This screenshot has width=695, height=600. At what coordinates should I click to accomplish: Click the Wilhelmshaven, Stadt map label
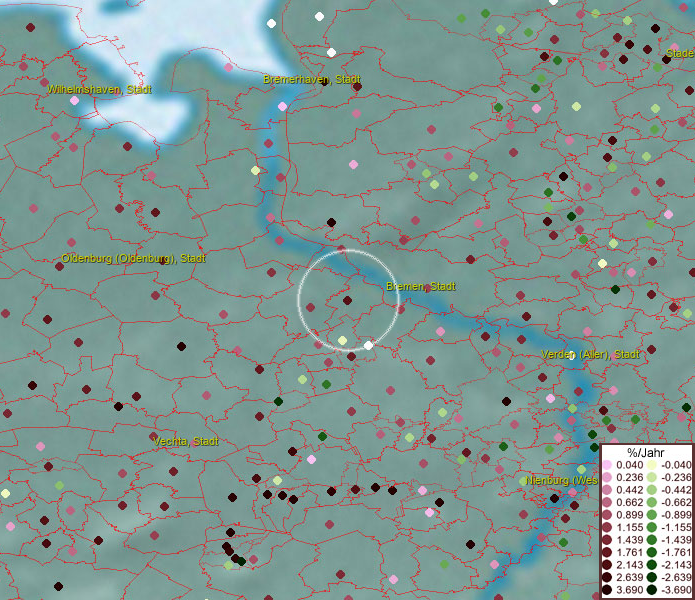[99, 89]
